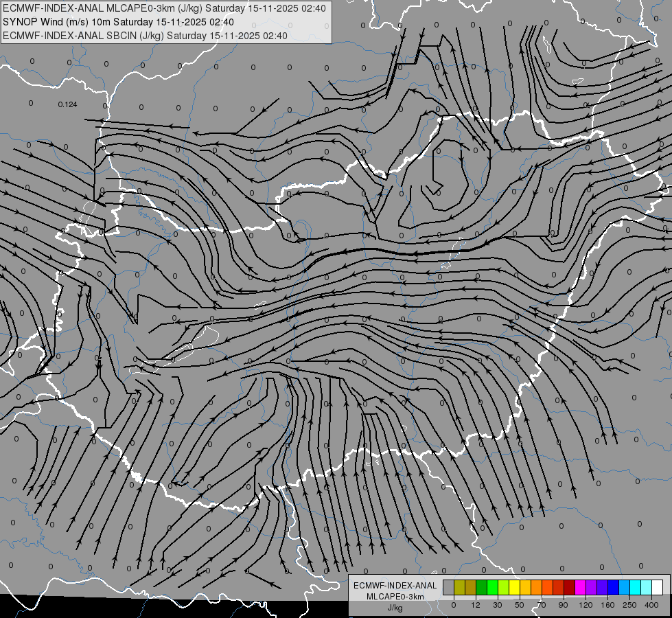
Task: Click the J/kg unit label in legend
Action: click(395, 608)
